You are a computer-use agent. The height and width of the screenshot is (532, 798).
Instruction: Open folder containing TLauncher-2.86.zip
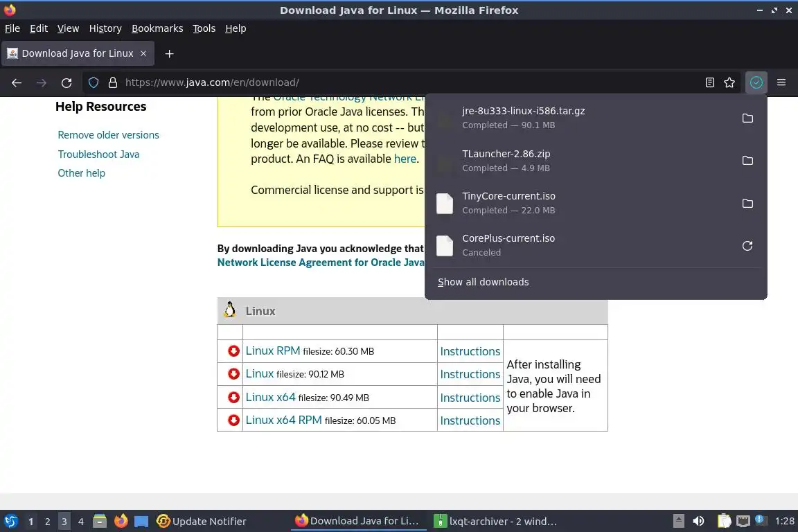[747, 161]
